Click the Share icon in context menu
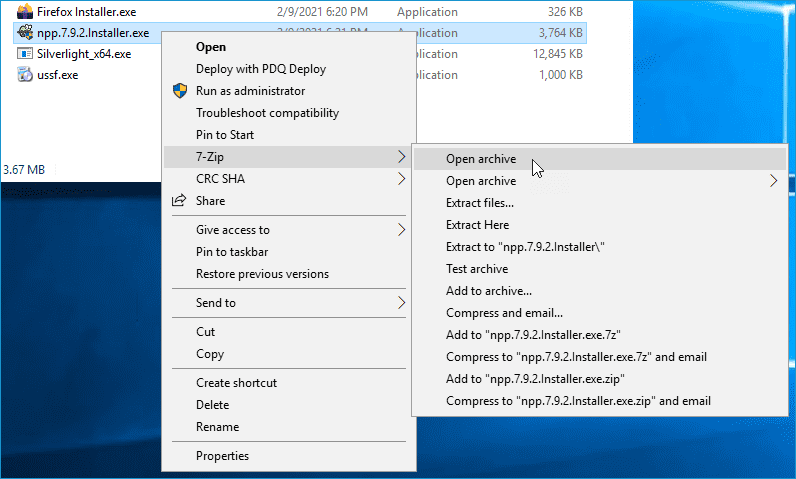The image size is (796, 479). tap(179, 200)
